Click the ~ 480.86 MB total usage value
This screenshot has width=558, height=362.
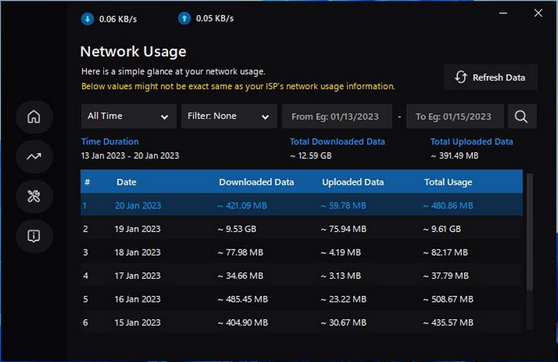448,205
